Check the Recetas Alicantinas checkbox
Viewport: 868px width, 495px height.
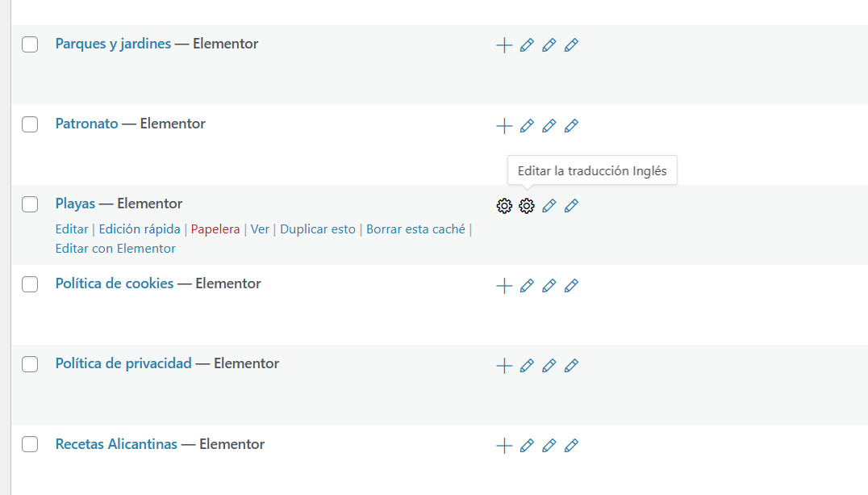tap(30, 444)
